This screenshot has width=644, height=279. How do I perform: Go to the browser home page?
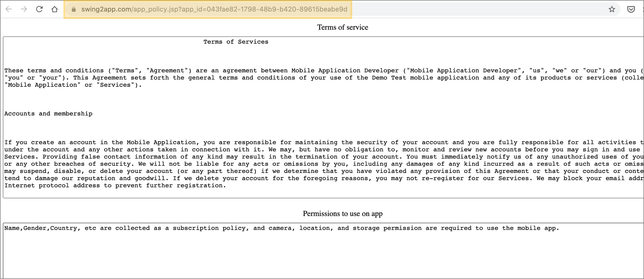coord(55,9)
